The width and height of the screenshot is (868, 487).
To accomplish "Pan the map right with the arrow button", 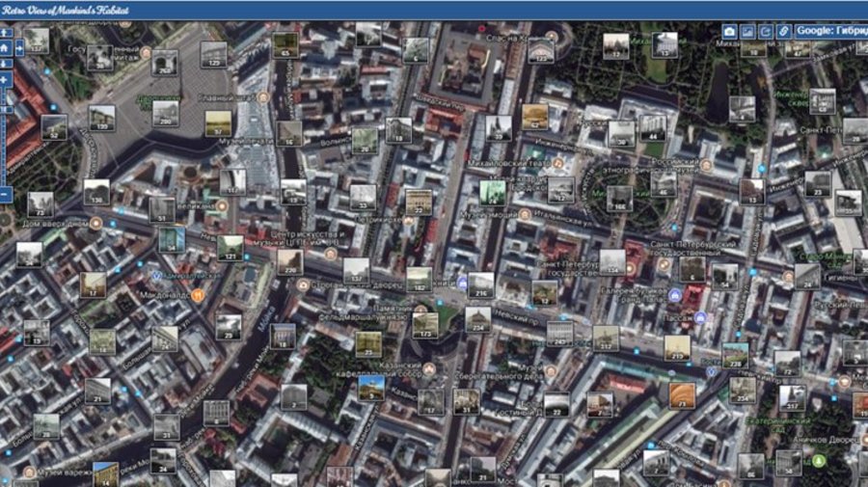I will tap(19, 48).
